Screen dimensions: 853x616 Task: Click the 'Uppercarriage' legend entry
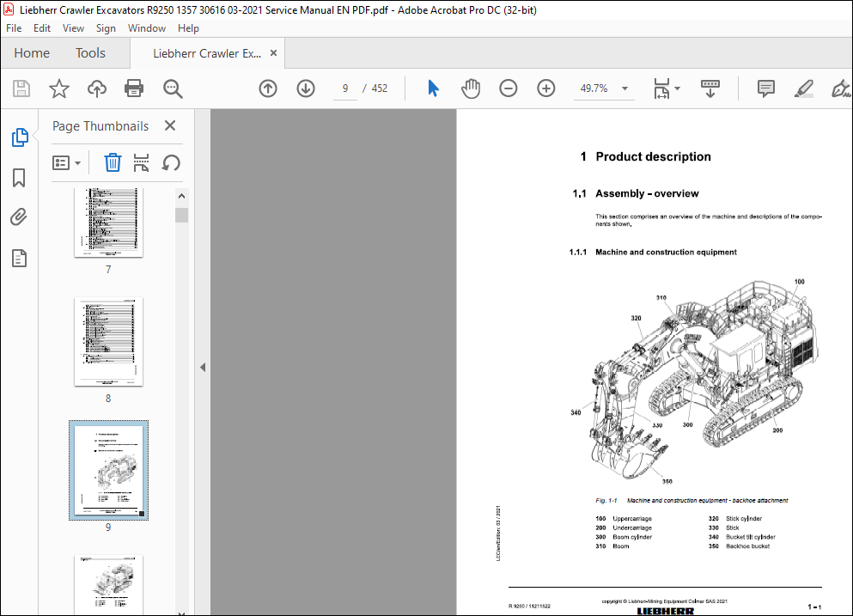coord(632,519)
